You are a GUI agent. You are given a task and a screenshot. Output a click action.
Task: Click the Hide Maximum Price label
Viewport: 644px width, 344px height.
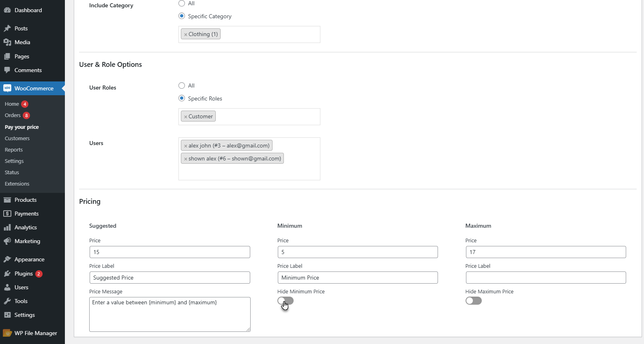pyautogui.click(x=489, y=291)
